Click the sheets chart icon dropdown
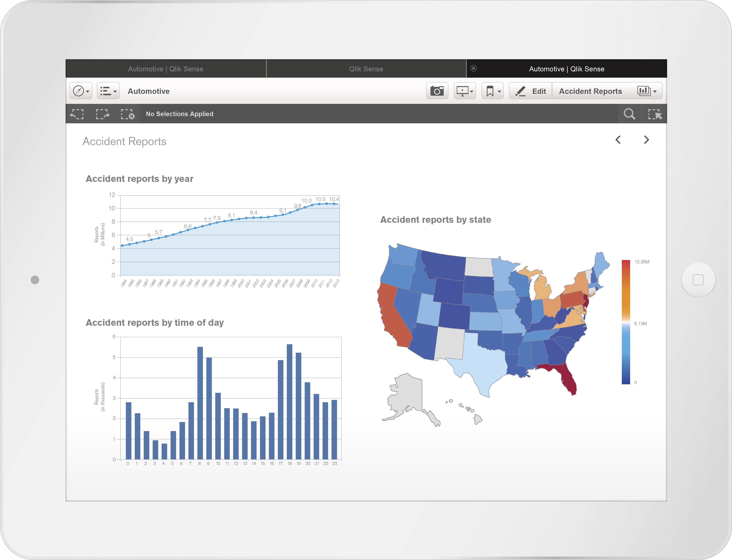 pos(647,91)
